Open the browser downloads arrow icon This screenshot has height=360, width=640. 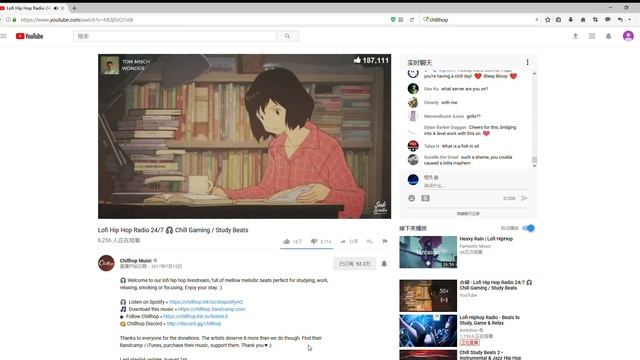tap(571, 20)
